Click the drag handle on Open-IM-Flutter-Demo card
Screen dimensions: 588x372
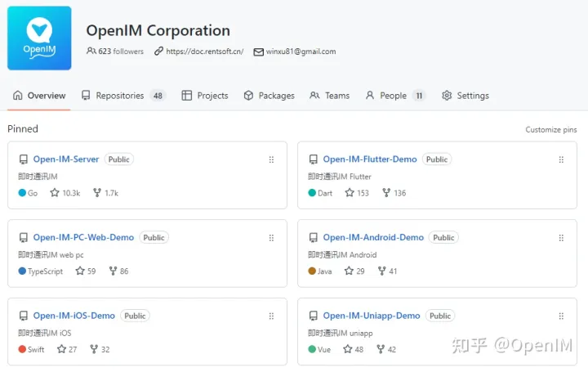[x=561, y=159]
